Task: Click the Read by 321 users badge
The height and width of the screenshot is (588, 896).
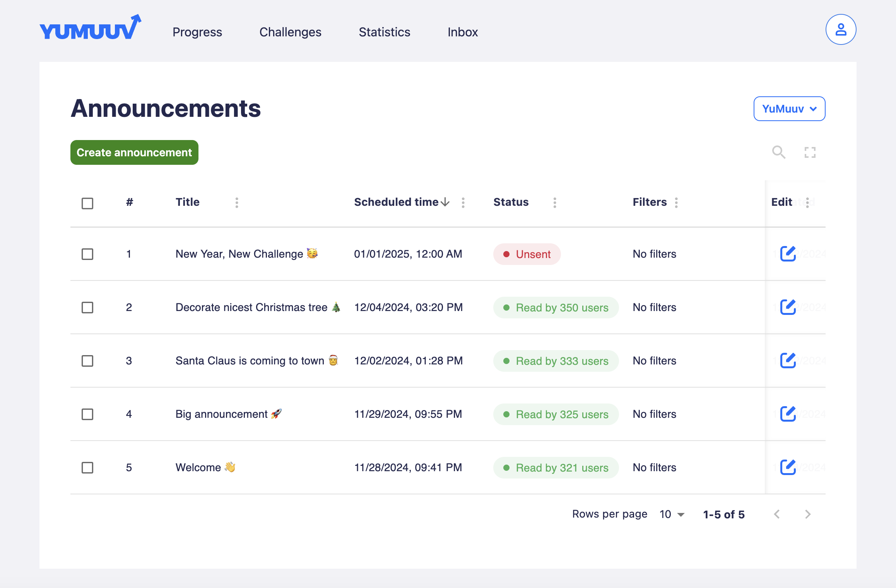Action: pos(556,468)
